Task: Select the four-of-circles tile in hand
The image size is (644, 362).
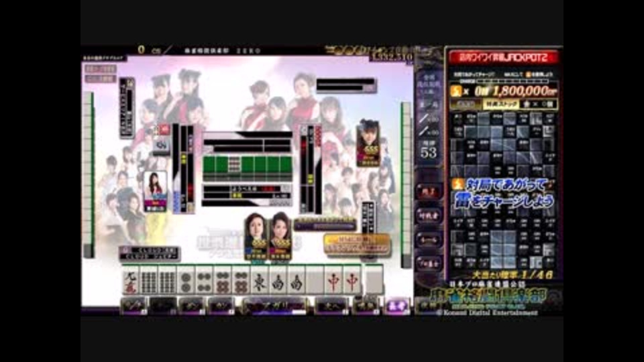Action: click(205, 280)
